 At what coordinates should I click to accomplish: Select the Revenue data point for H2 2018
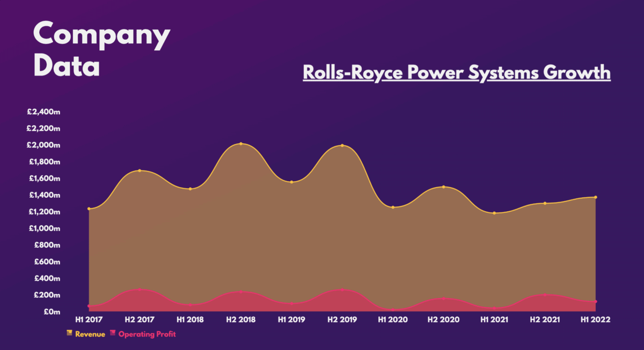[x=241, y=144]
